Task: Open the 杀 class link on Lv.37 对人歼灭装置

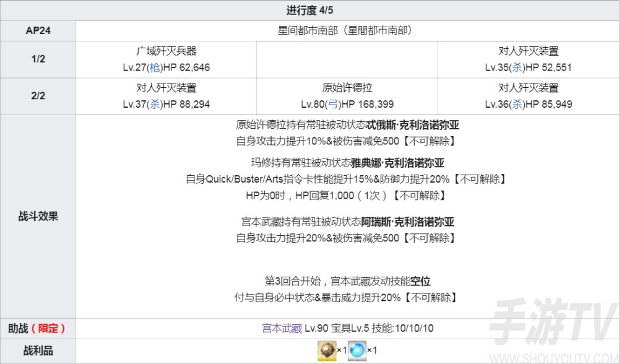Action: pos(155,104)
